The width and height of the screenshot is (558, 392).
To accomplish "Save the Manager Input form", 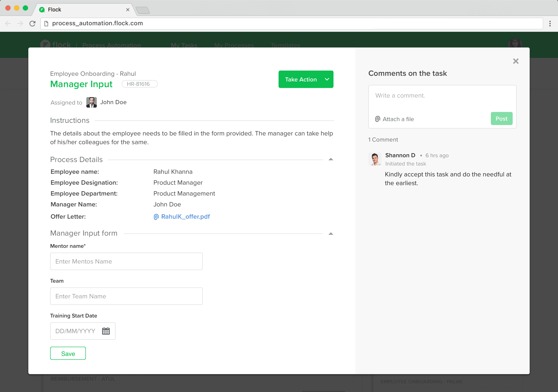I will click(68, 353).
